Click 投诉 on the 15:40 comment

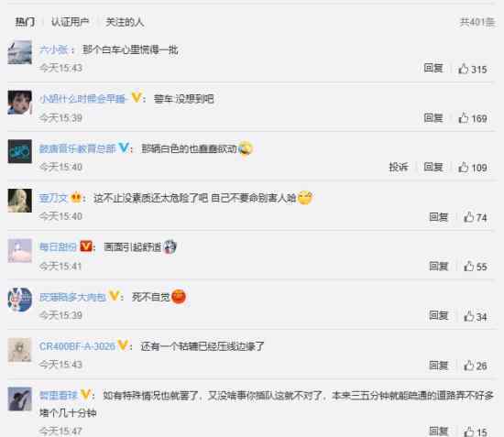(x=399, y=167)
